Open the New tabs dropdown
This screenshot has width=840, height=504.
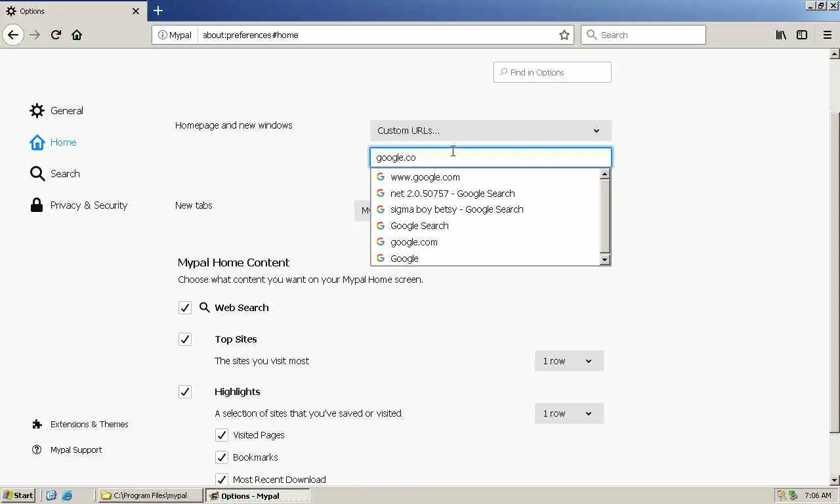click(362, 211)
